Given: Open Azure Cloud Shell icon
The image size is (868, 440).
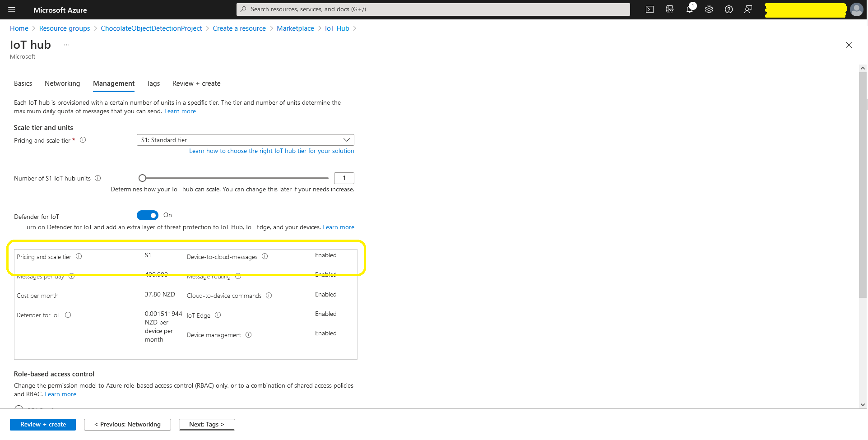Looking at the screenshot, I should point(650,9).
